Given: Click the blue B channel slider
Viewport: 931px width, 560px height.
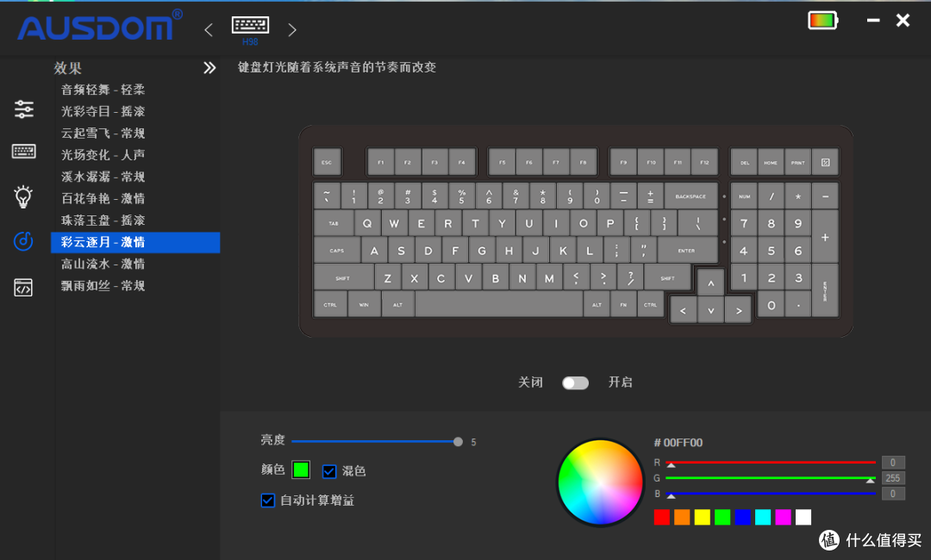Looking at the screenshot, I should coord(771,493).
